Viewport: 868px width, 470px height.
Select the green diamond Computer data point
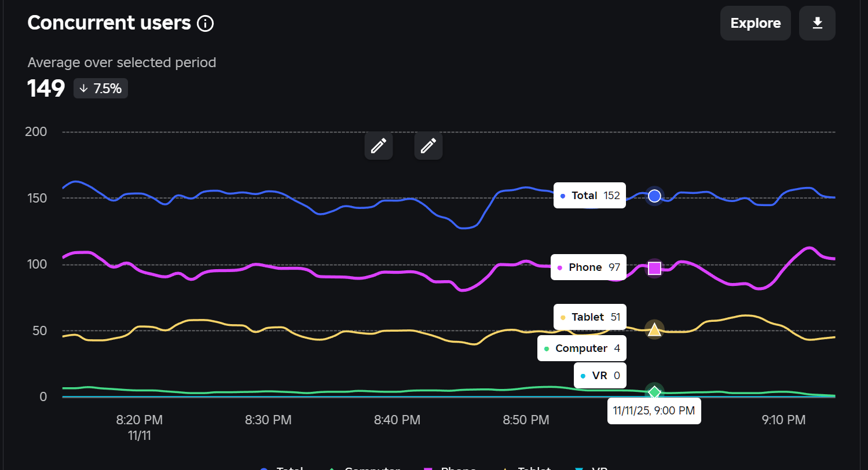click(654, 392)
